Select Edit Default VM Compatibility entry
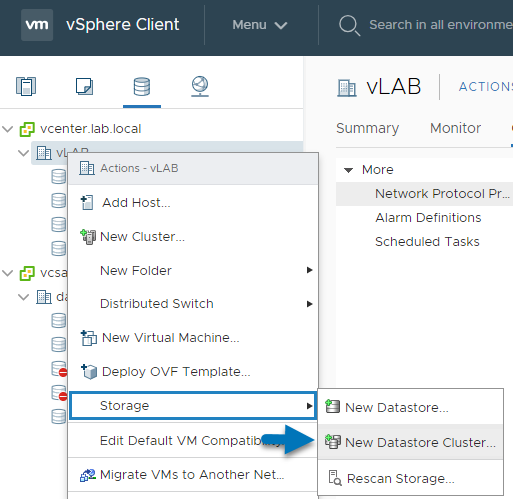Screen dimensions: 513x499 tap(193, 440)
